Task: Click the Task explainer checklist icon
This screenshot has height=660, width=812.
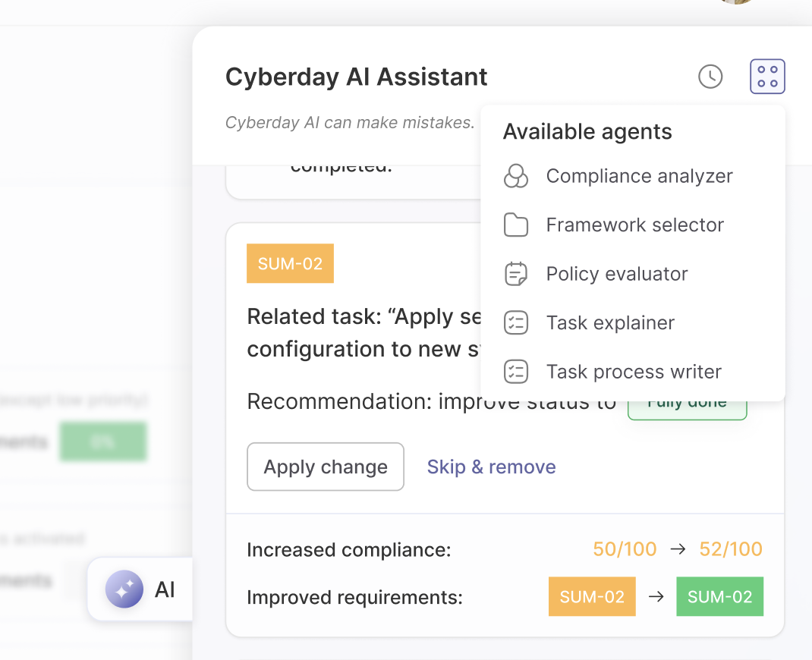Action: (516, 322)
